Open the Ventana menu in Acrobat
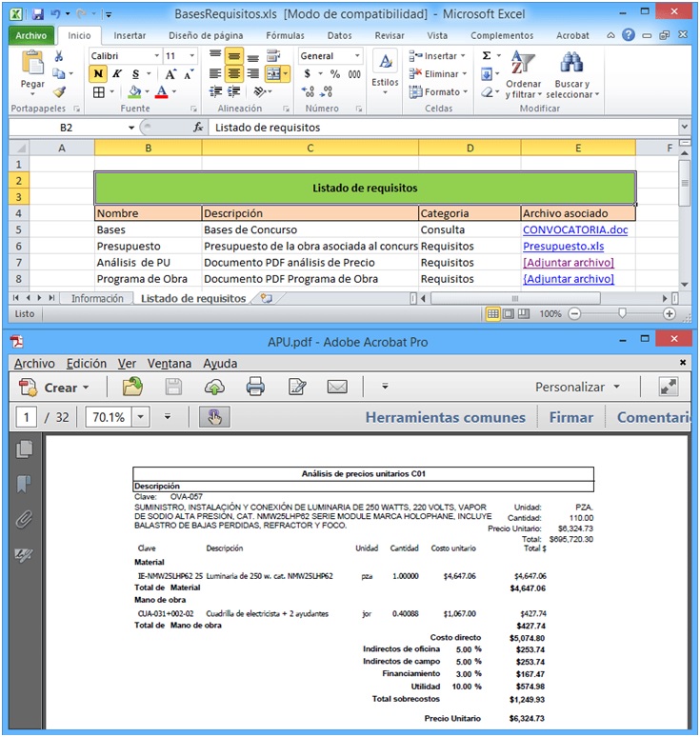 [x=169, y=364]
